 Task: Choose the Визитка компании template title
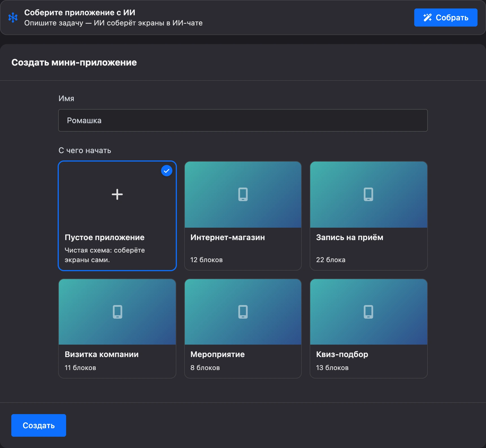tap(102, 354)
